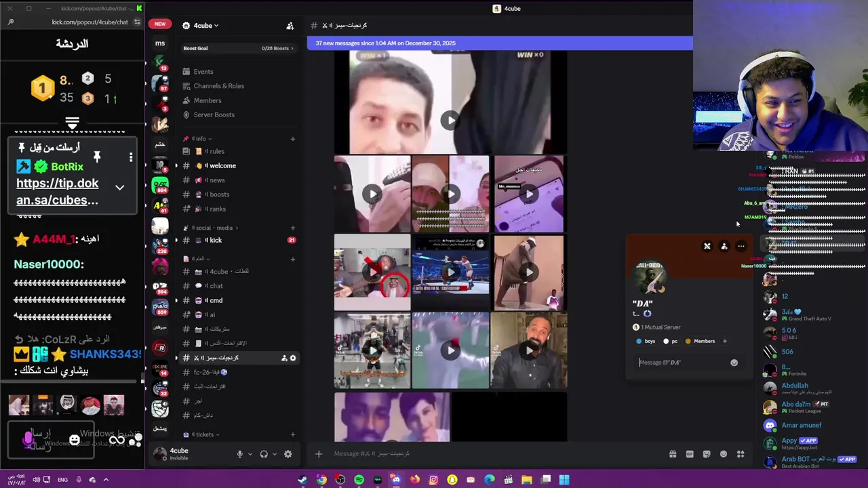Image resolution: width=868 pixels, height=488 pixels.
Task: Open the cmd channel
Action: tap(239, 300)
